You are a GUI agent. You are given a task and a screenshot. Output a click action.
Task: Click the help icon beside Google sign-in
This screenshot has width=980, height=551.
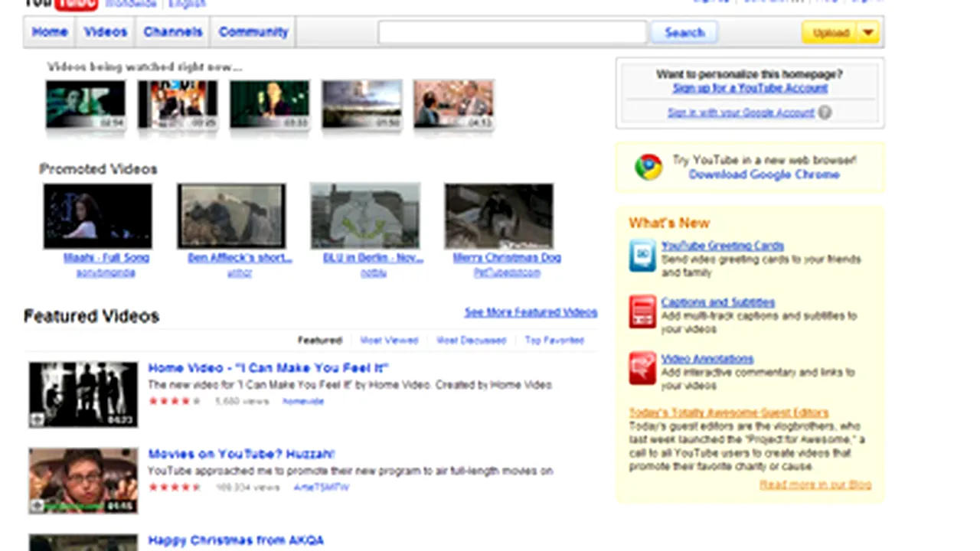[x=825, y=112]
